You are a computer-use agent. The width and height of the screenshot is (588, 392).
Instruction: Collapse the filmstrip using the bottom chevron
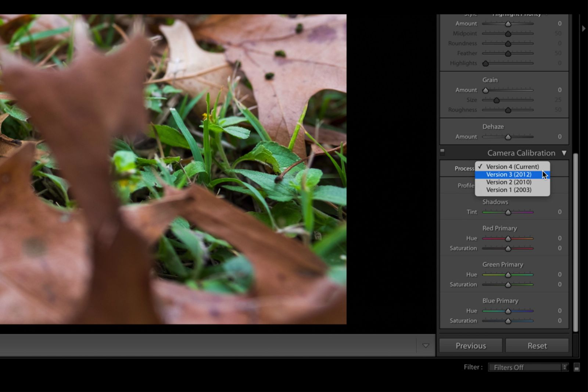point(426,345)
